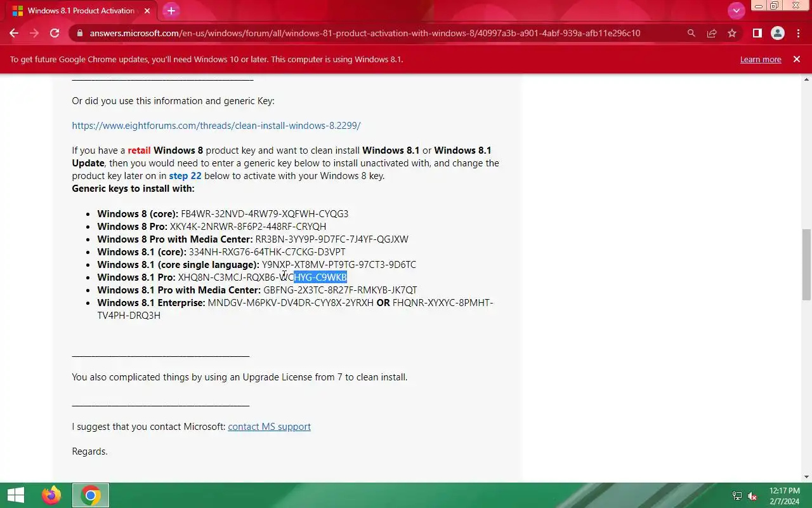
Task: Click the address bar URL
Action: (x=365, y=33)
